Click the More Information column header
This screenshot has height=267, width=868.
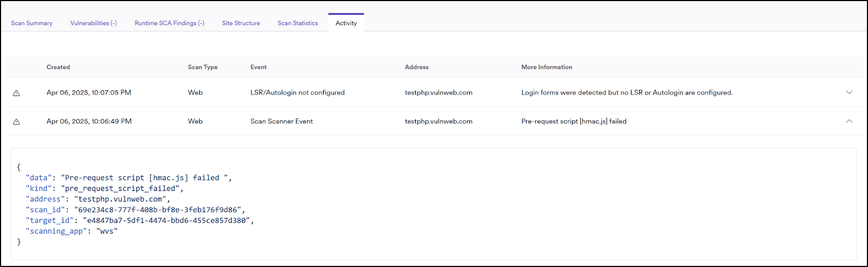547,67
